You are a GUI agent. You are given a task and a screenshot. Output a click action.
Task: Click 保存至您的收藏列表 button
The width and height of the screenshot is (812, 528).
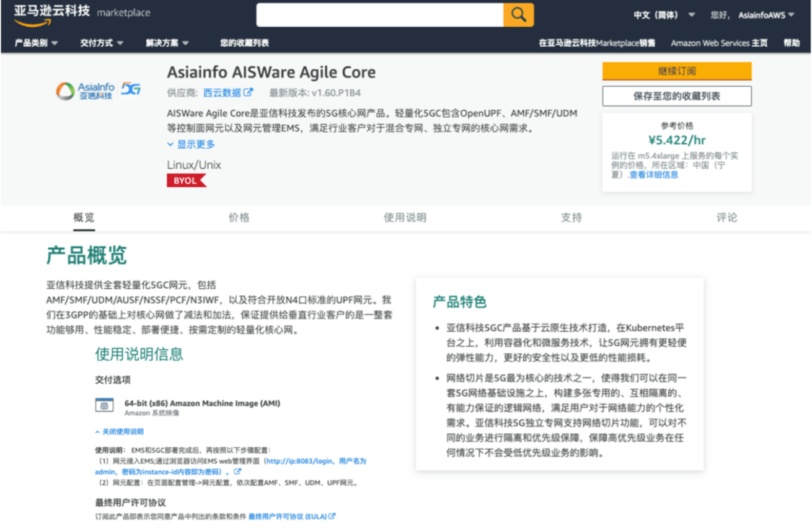[x=677, y=96]
